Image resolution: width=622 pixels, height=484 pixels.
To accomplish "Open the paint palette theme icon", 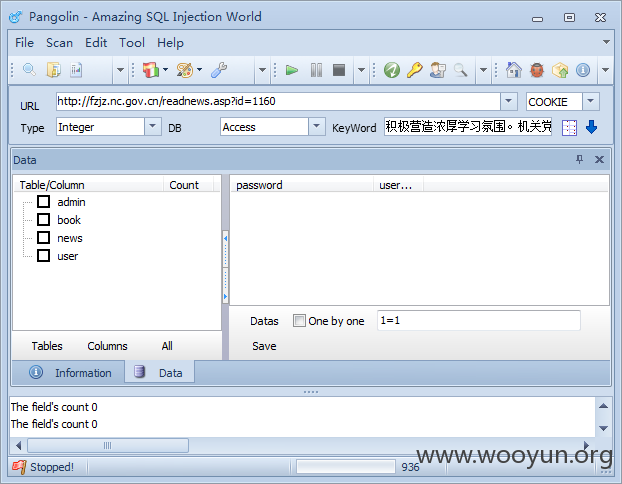I will coord(185,70).
